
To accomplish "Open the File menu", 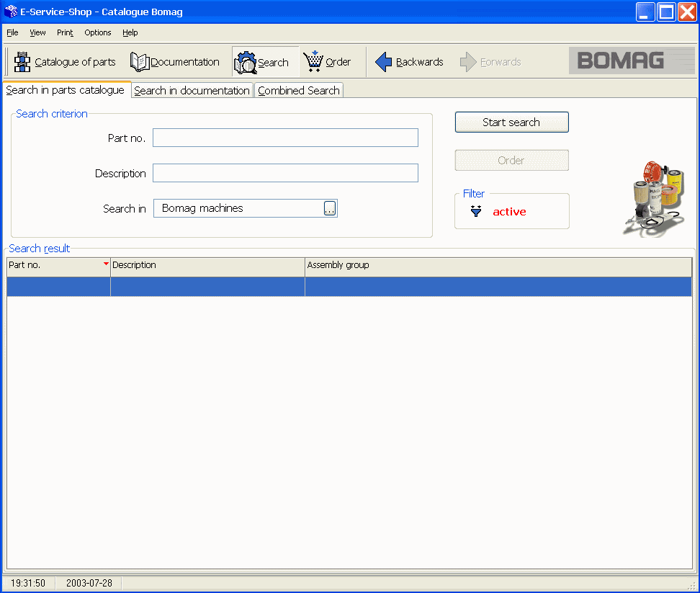I will pyautogui.click(x=12, y=32).
